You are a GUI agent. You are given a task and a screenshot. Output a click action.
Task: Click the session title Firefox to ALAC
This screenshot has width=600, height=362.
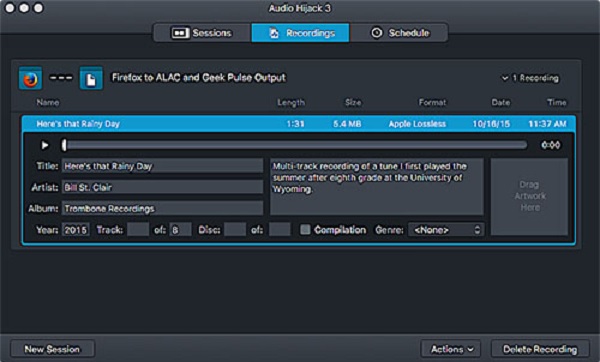[199, 78]
